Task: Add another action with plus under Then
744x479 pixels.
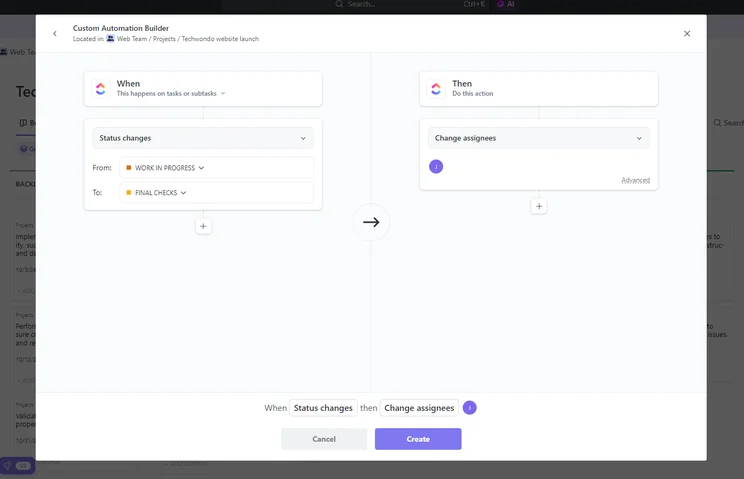Action: click(539, 206)
